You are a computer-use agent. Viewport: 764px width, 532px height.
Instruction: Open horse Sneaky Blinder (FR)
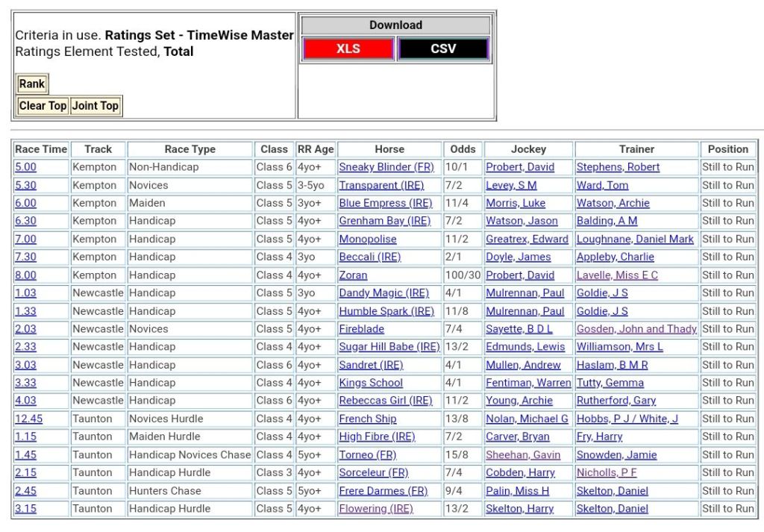tap(386, 167)
